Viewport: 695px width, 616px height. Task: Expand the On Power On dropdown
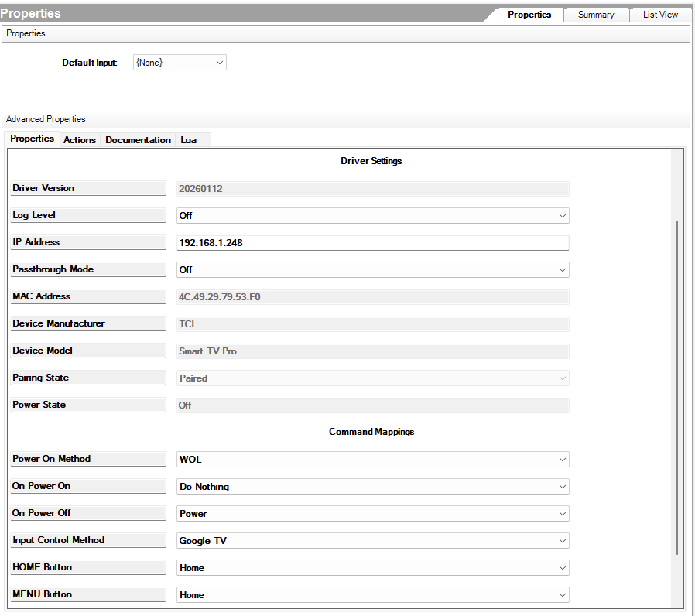coord(372,486)
